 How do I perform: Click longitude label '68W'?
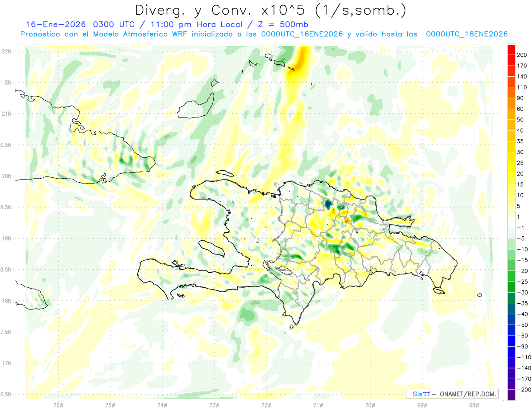pyautogui.click(x=473, y=405)
